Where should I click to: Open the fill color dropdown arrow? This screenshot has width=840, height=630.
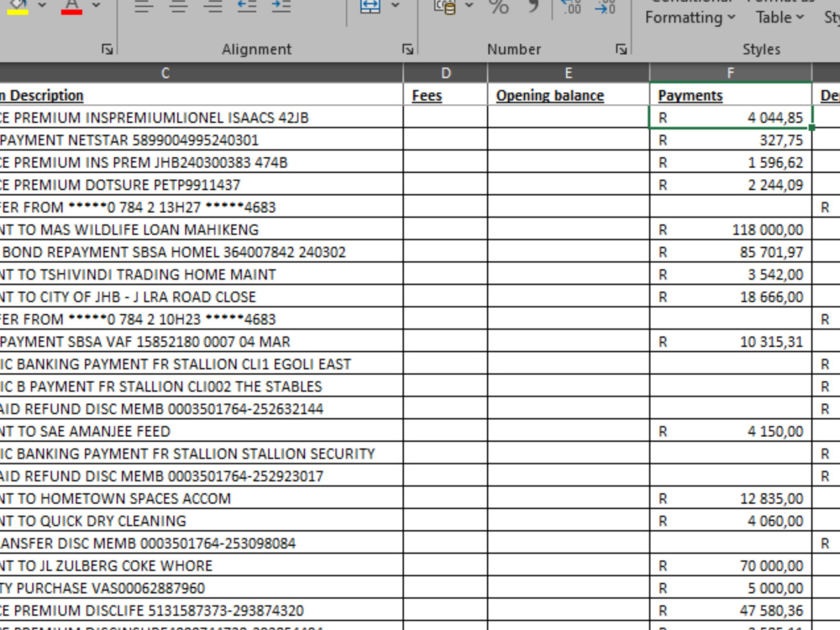[x=42, y=5]
